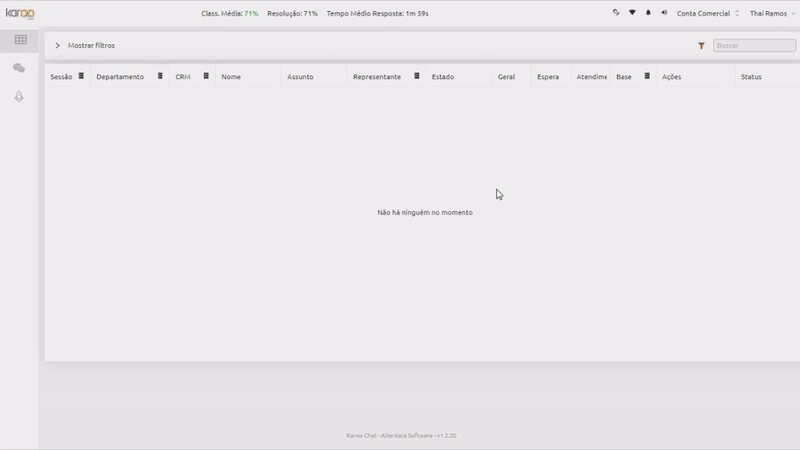Click the notifications bell in the sidebar

pos(19,96)
